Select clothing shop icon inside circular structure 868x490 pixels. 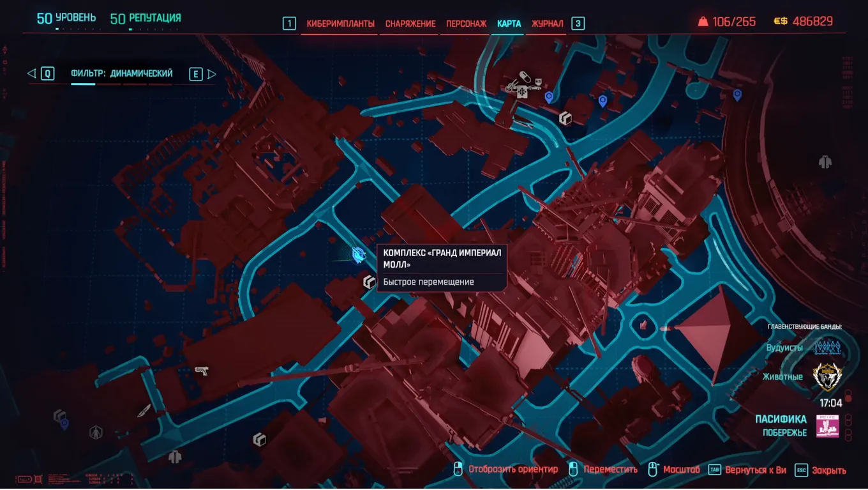pos(825,162)
